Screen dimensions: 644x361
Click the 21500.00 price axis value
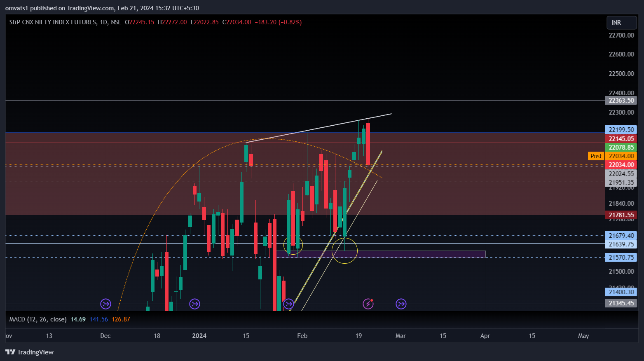coord(621,272)
